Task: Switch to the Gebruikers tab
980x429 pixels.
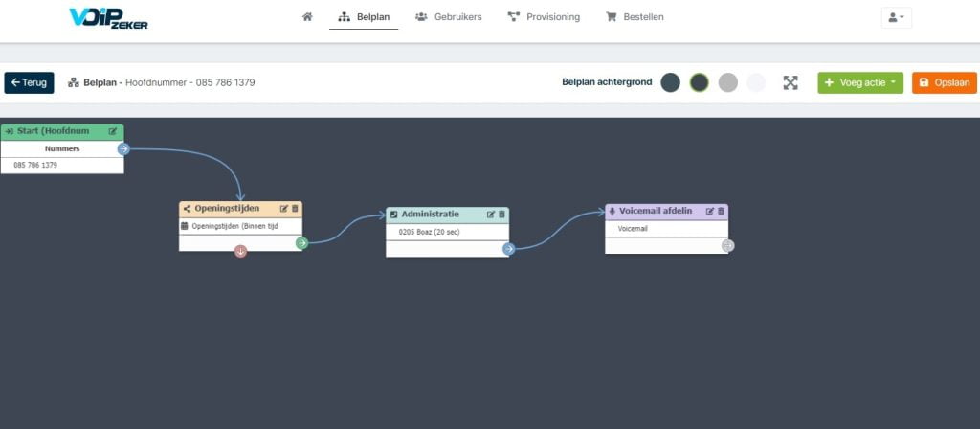Action: pos(449,17)
